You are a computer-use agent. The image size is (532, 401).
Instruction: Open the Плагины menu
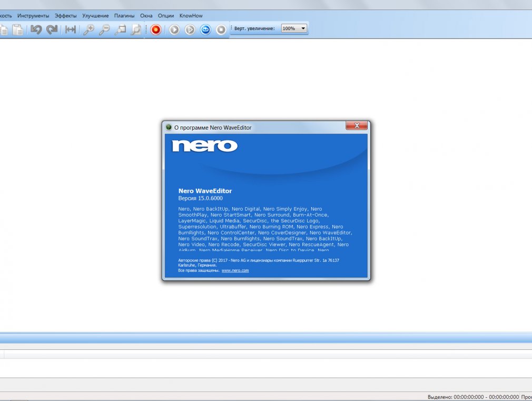[x=124, y=16]
